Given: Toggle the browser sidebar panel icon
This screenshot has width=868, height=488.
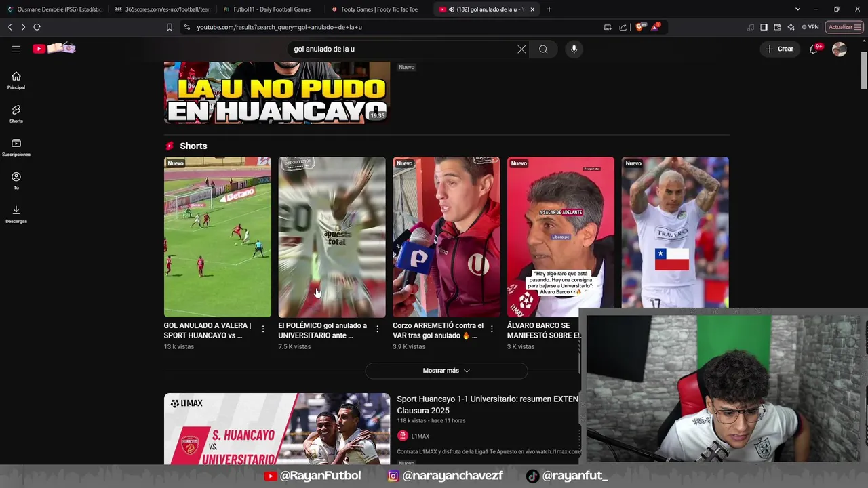Looking at the screenshot, I should [764, 27].
